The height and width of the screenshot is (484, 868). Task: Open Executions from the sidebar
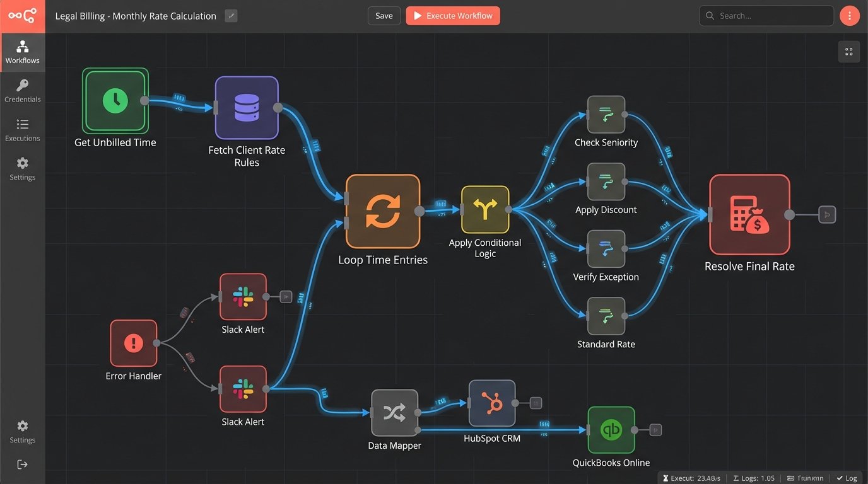(x=22, y=129)
